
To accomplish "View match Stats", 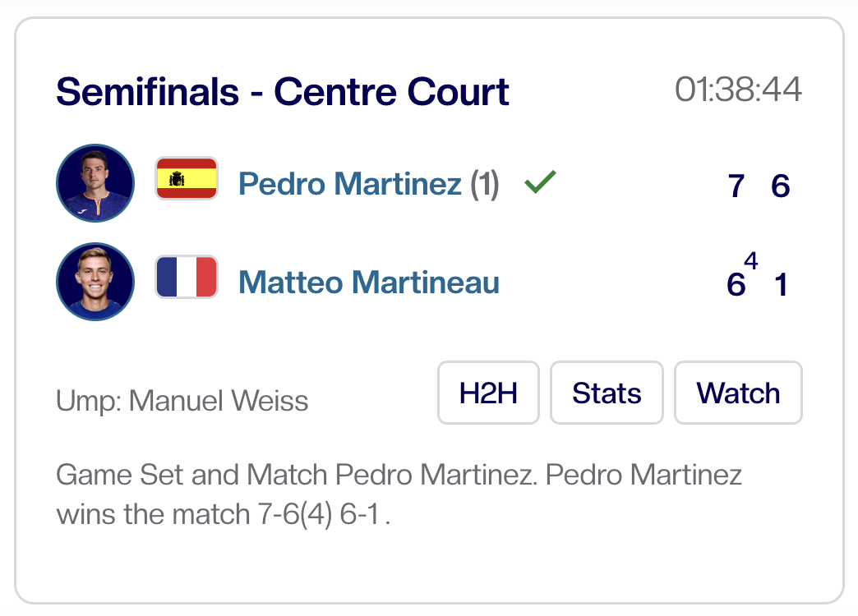I will coord(607,393).
